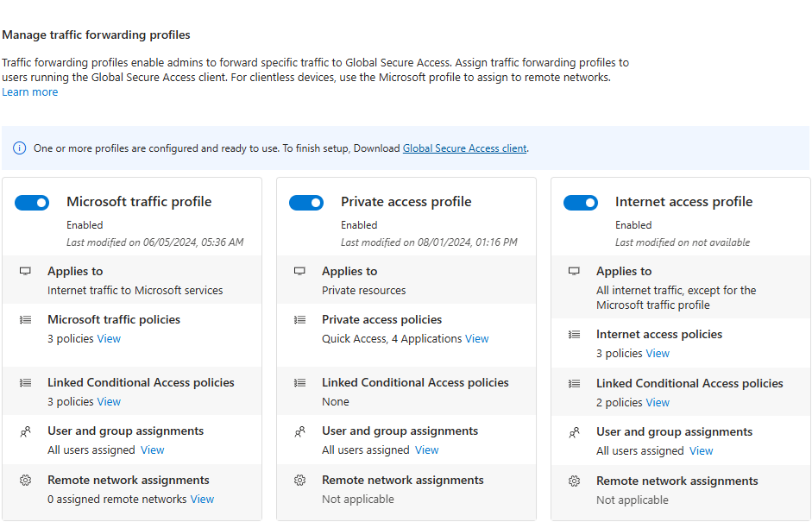This screenshot has width=812, height=522.
Task: Click the Linked Conditional Access icon in Internet access profile
Action: point(575,384)
